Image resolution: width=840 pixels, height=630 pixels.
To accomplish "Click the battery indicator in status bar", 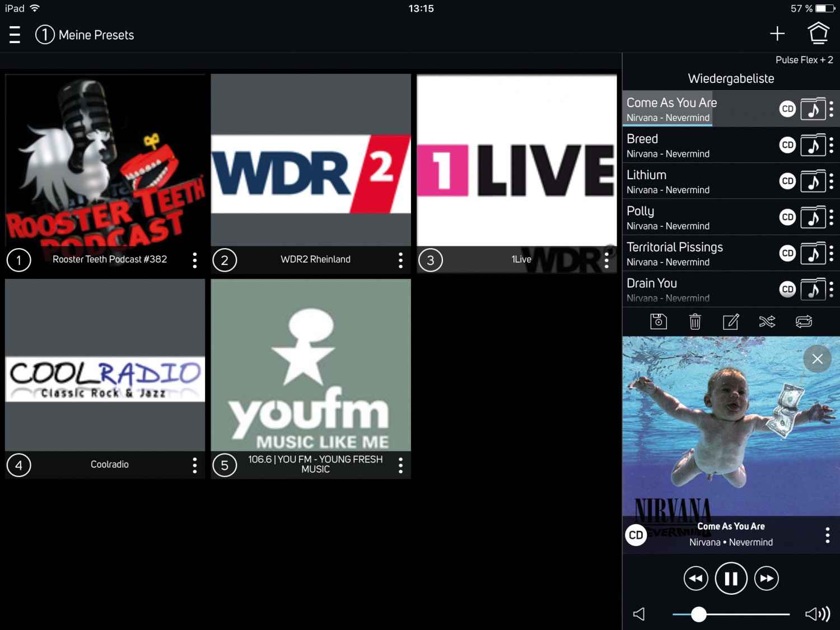I will 825,8.
